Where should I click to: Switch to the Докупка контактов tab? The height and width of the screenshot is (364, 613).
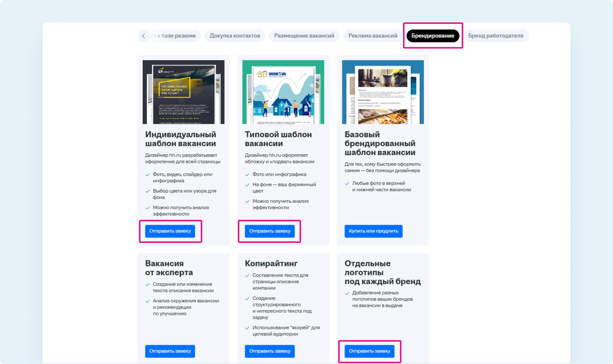point(235,36)
